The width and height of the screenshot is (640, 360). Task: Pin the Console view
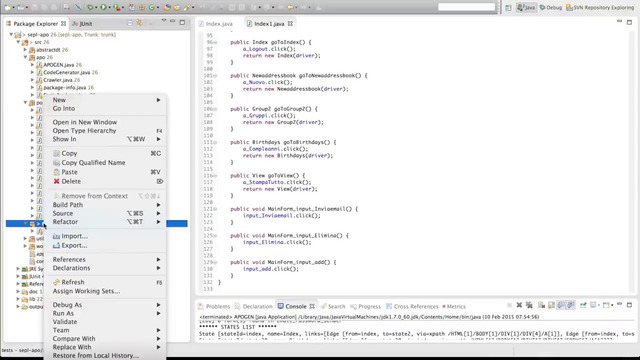(583, 305)
